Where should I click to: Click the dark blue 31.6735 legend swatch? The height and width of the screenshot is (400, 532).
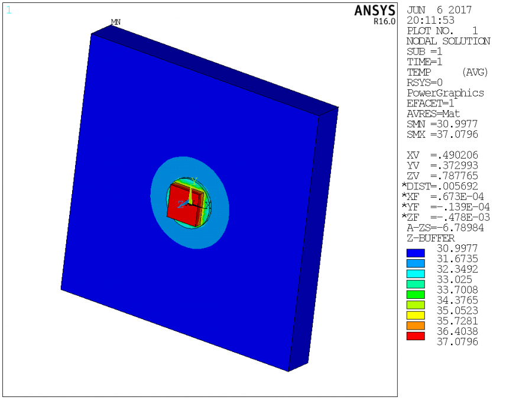(x=416, y=253)
